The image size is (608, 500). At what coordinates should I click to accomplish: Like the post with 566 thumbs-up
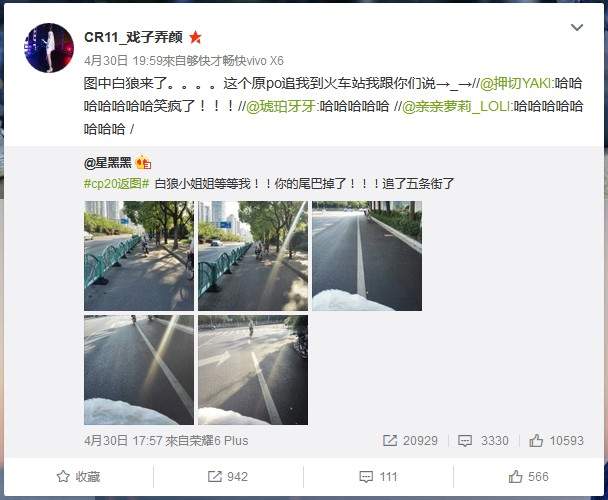pos(515,476)
